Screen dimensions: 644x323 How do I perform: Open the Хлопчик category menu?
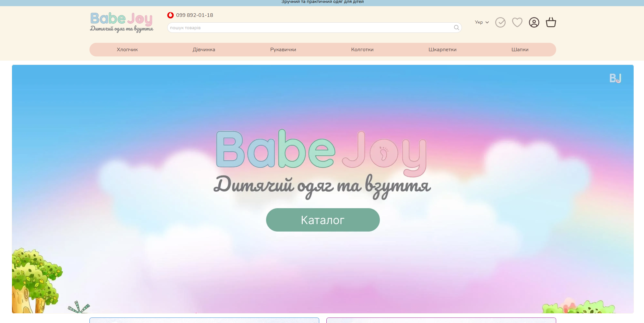pos(127,49)
